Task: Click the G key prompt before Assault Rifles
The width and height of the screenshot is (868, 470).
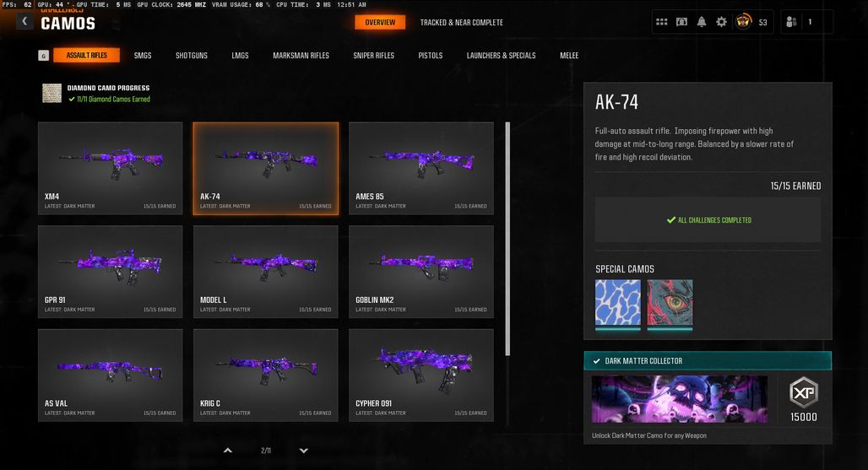Action: (x=44, y=56)
